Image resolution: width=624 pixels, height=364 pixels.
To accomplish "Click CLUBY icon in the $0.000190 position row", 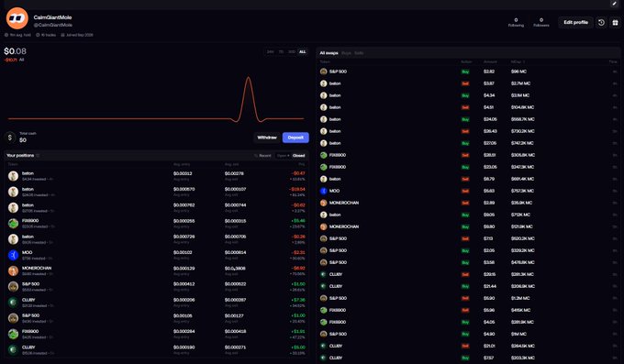I will point(13,349).
